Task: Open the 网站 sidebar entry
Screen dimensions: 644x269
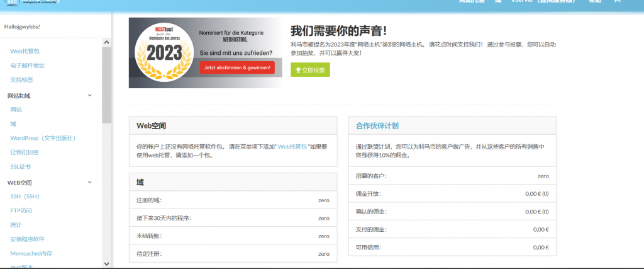Action: pyautogui.click(x=16, y=110)
